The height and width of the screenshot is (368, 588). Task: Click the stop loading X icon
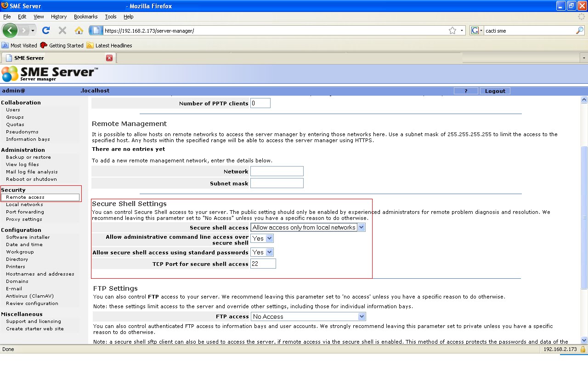point(62,30)
